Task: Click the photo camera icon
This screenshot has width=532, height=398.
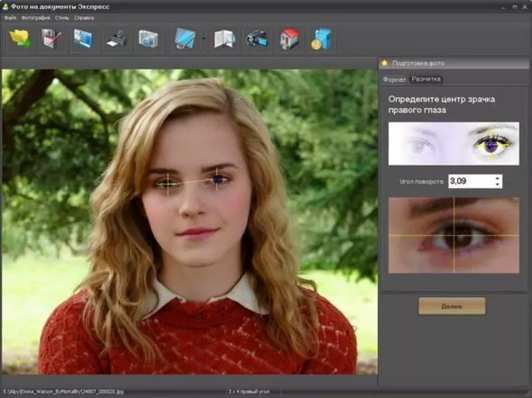Action: [x=148, y=39]
